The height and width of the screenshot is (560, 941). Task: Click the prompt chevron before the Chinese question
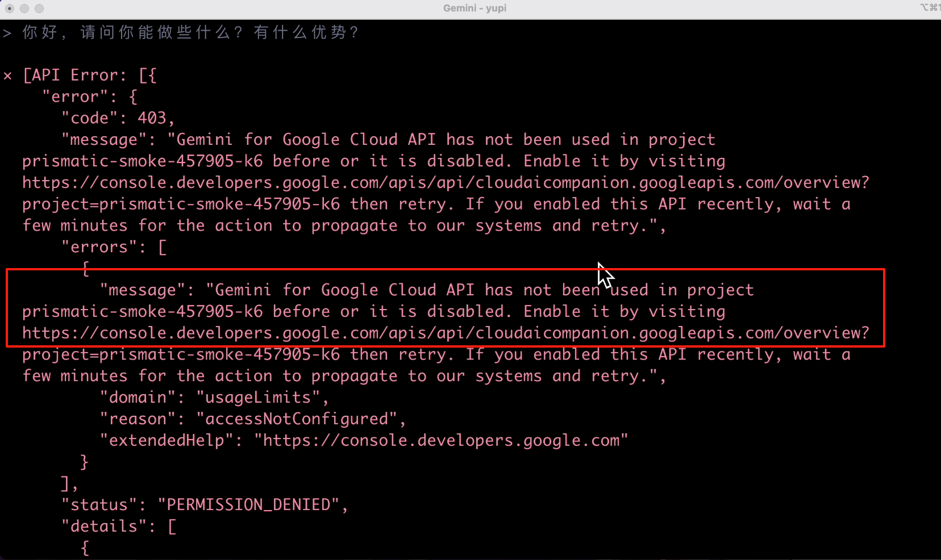pos(7,33)
